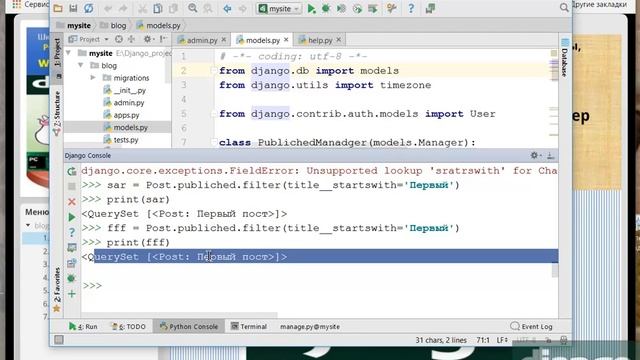Expand the migrations folder
The image size is (640, 360).
tap(93, 78)
